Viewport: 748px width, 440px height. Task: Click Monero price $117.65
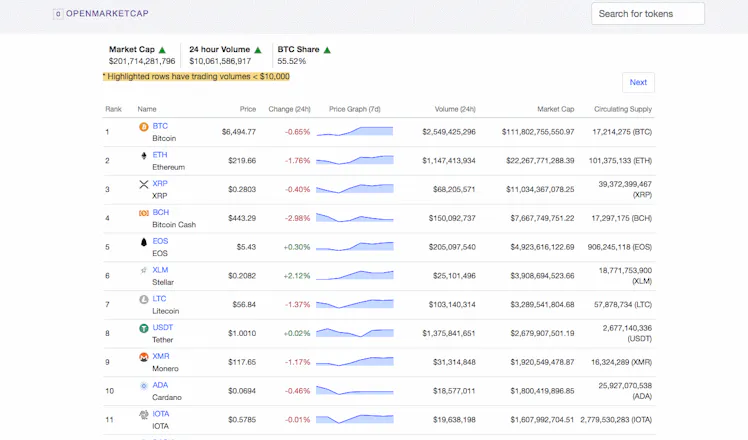click(x=242, y=362)
